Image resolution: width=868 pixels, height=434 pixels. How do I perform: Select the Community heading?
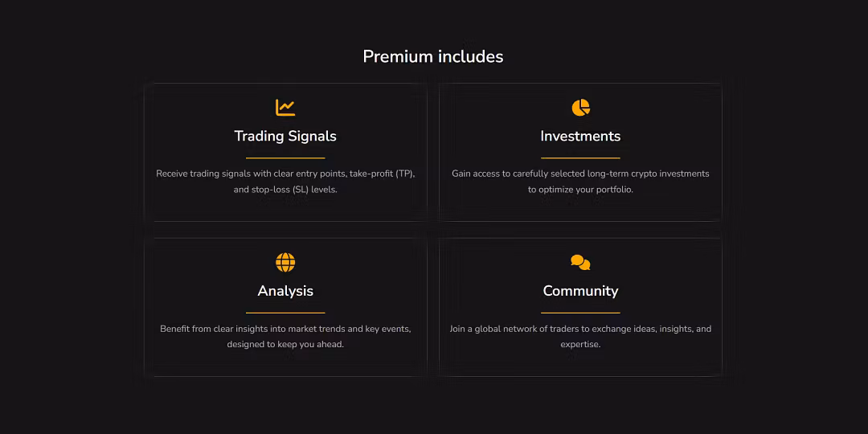tap(581, 291)
